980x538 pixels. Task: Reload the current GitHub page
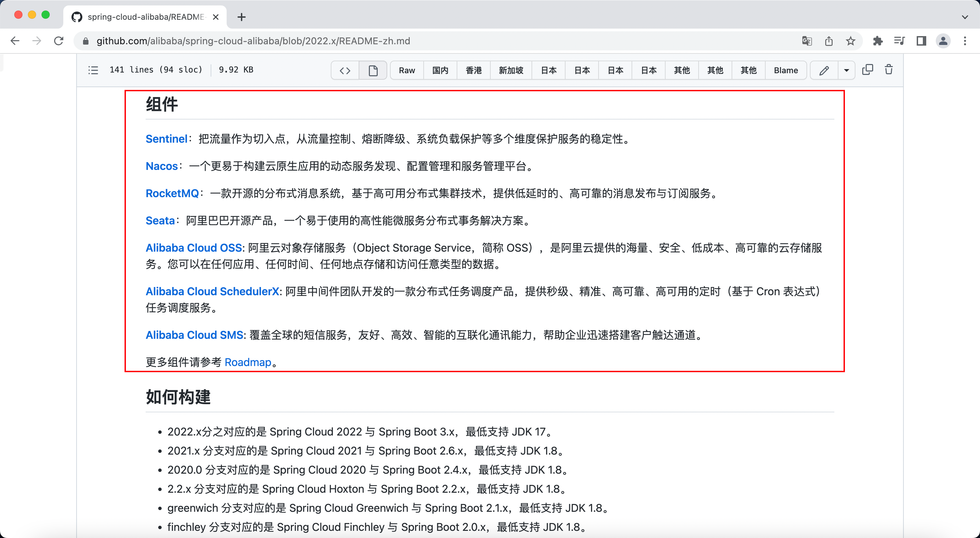(x=59, y=41)
